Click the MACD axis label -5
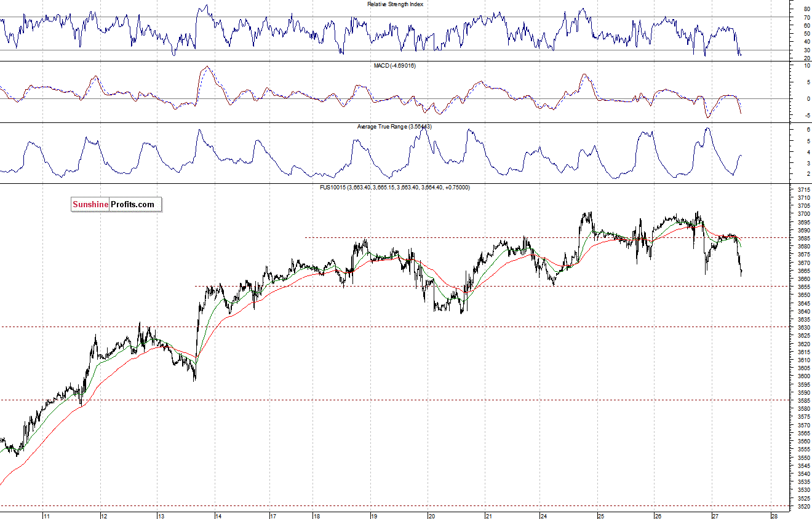The image size is (812, 519). [806, 115]
